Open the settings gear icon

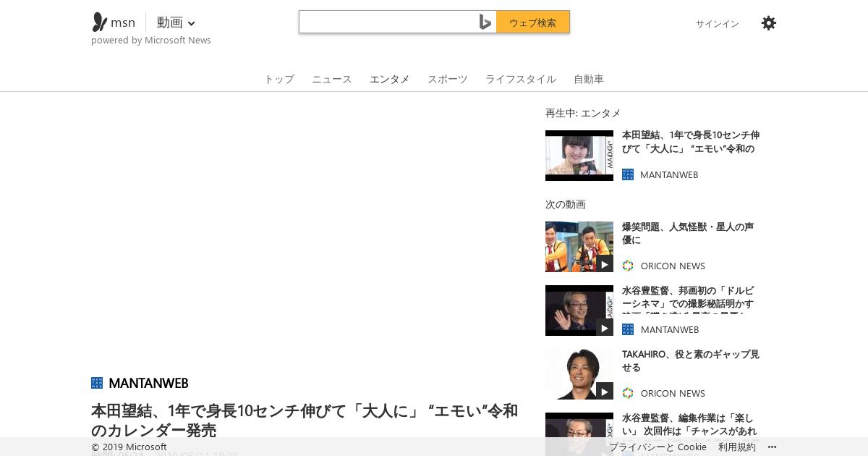pos(769,23)
